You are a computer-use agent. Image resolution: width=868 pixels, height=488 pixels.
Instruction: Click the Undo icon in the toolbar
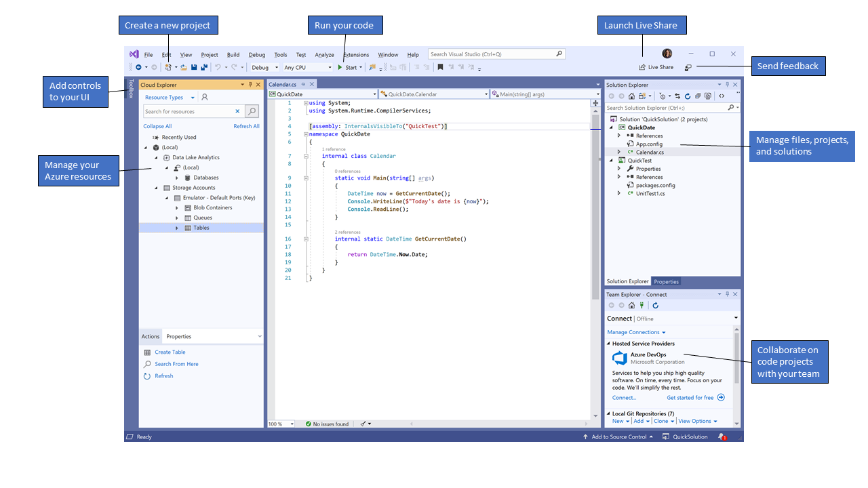[218, 67]
